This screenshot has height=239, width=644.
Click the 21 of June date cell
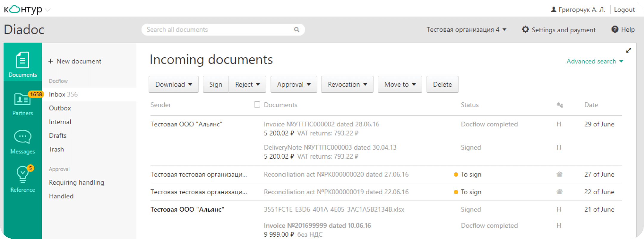click(599, 209)
